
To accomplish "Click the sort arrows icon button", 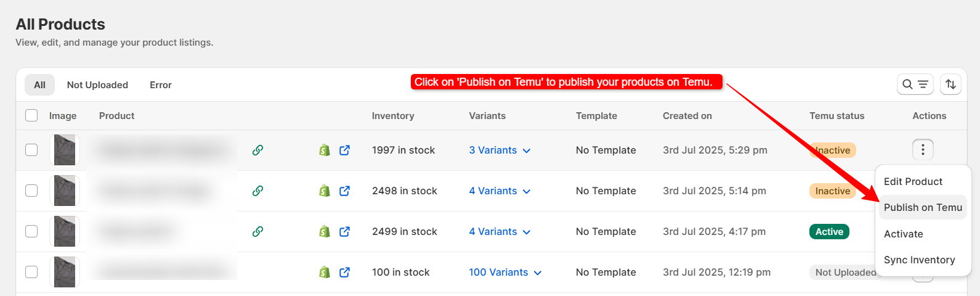I will [x=950, y=84].
